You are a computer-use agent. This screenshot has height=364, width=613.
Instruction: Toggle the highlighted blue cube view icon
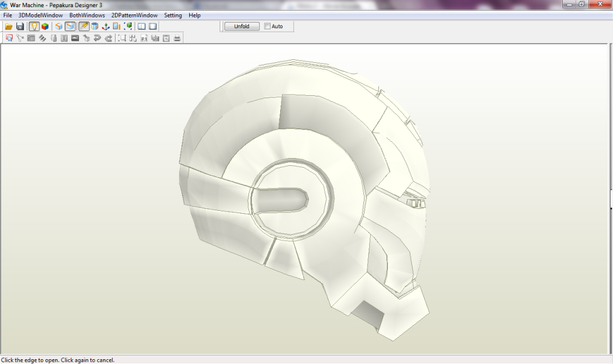(70, 26)
